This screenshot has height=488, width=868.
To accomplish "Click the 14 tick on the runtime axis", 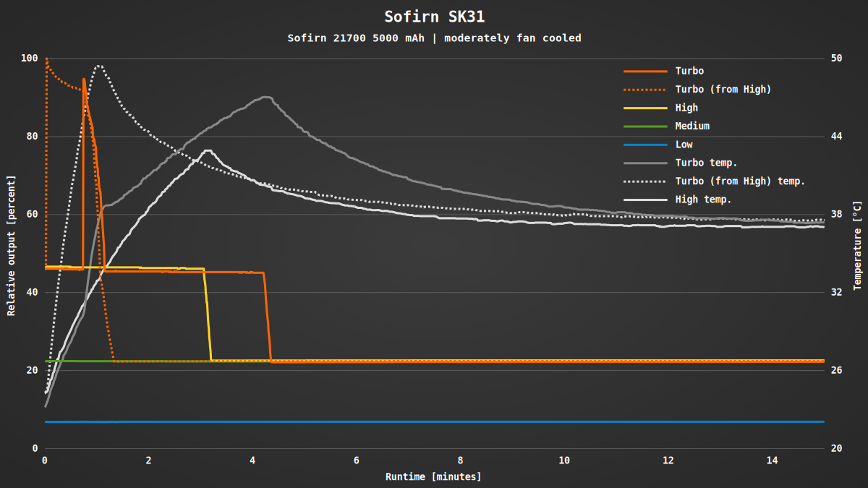I will coord(772,461).
